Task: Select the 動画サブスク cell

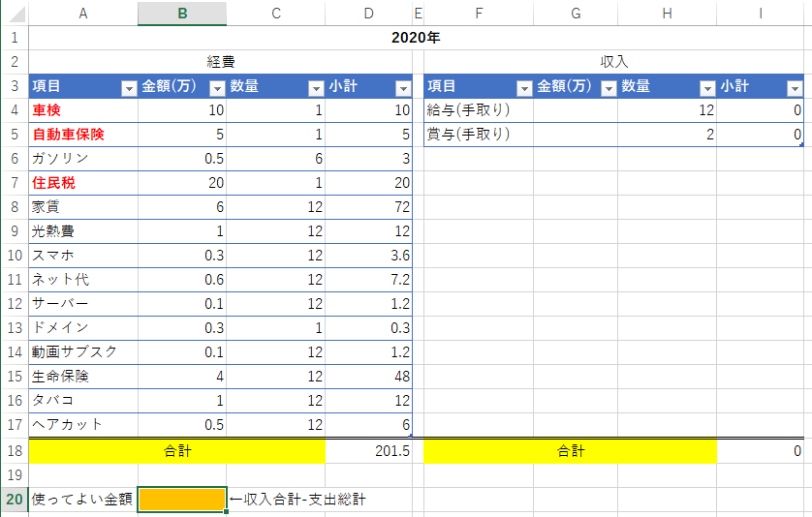Action: [83, 352]
